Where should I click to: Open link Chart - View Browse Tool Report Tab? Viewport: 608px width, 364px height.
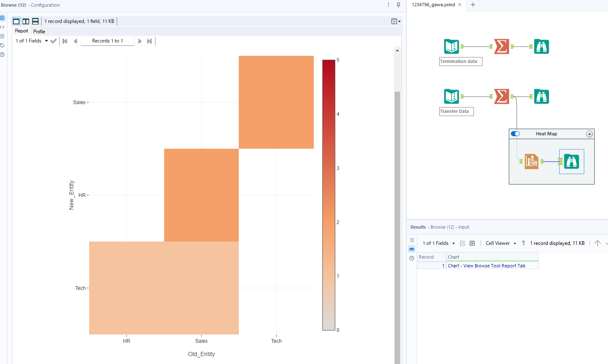[488, 265]
